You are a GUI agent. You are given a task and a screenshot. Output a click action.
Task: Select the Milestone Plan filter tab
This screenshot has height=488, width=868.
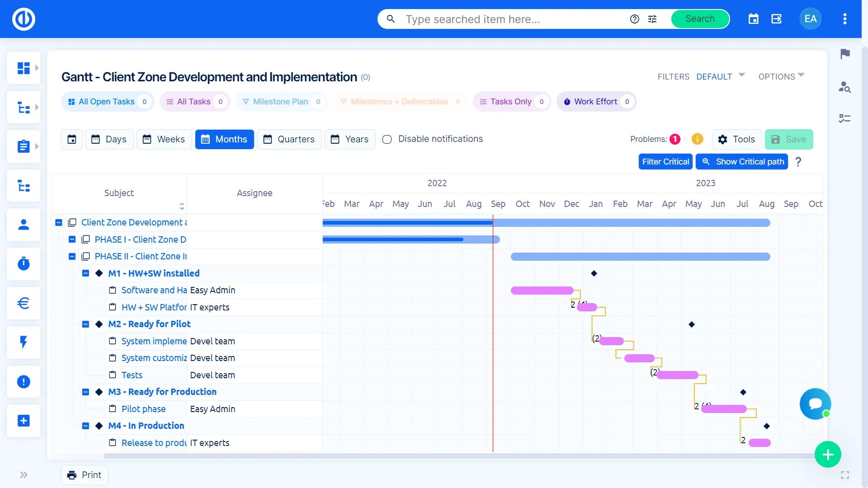point(282,102)
